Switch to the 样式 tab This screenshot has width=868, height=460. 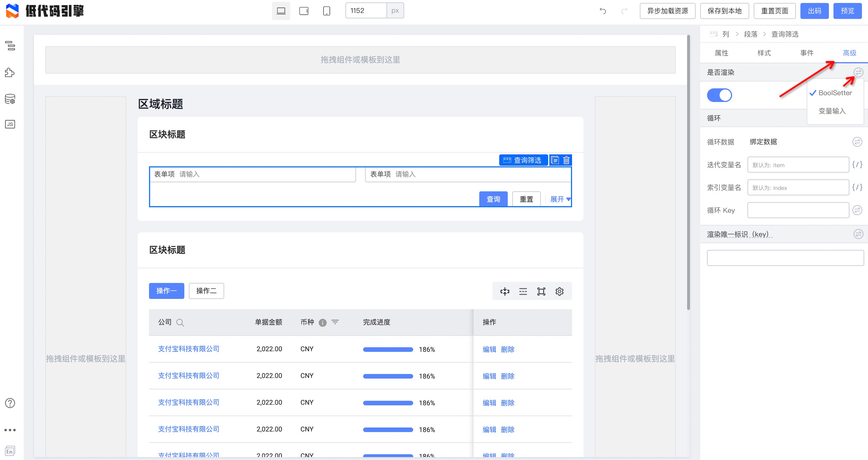click(x=764, y=53)
